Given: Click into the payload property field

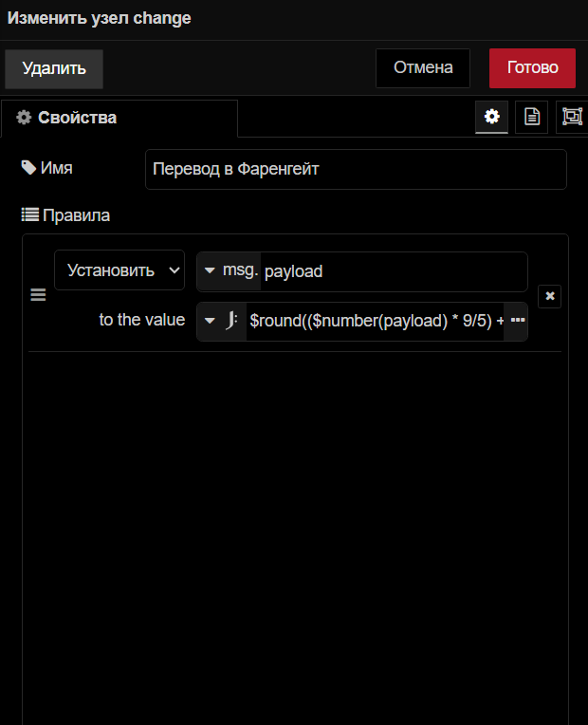Looking at the screenshot, I should pos(393,271).
